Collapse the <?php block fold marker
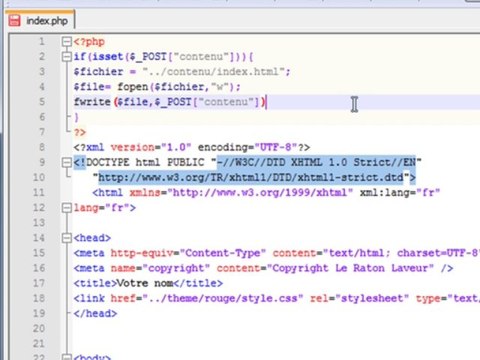Viewport: 480px width, 360px height. point(67,42)
